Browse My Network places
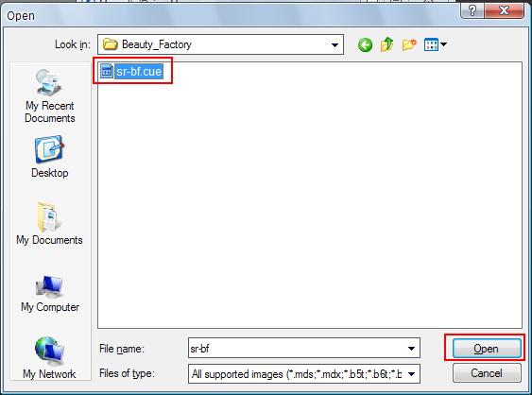 point(49,357)
